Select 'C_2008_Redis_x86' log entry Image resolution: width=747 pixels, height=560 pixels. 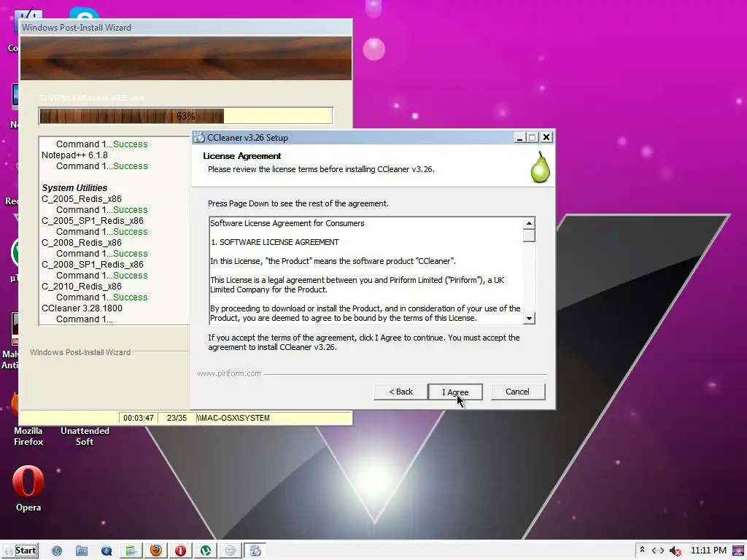(82, 243)
